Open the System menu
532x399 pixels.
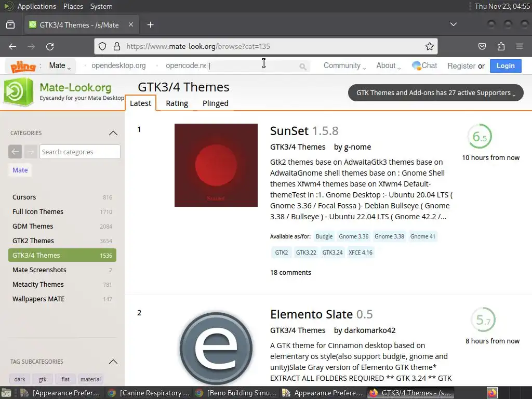click(x=101, y=6)
